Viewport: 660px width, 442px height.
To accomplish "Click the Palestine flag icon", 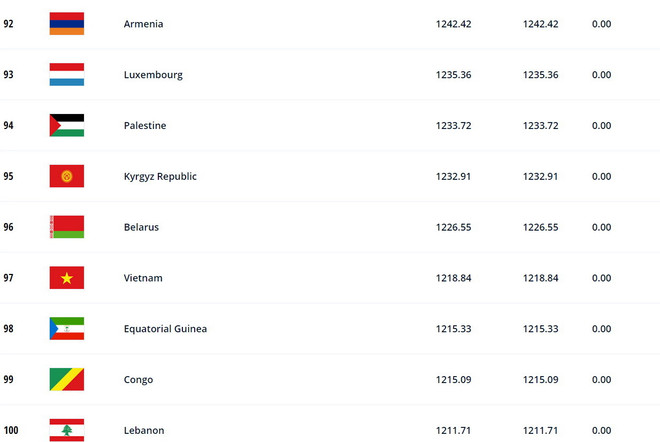I will point(67,126).
